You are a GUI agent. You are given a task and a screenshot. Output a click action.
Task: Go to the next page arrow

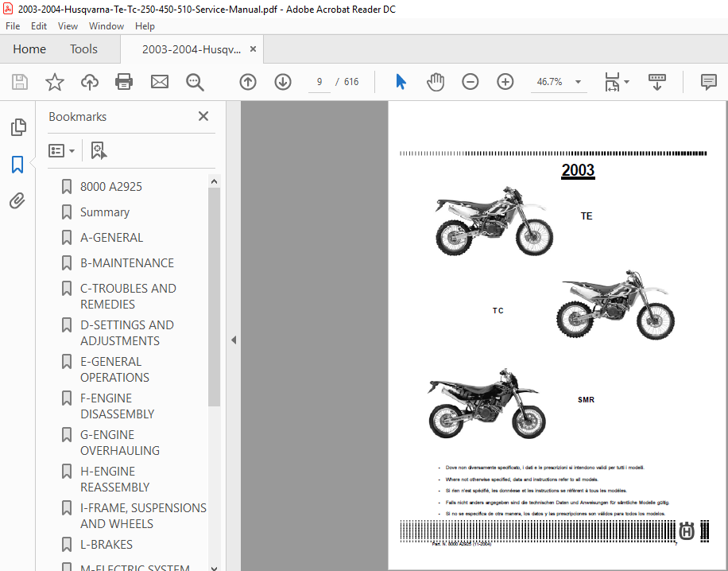(x=283, y=82)
